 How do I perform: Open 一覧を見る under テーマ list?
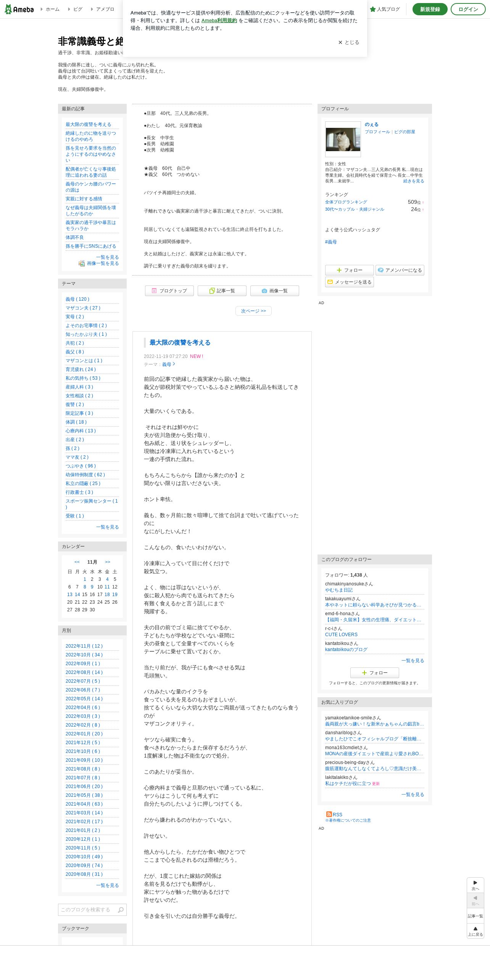point(108,527)
